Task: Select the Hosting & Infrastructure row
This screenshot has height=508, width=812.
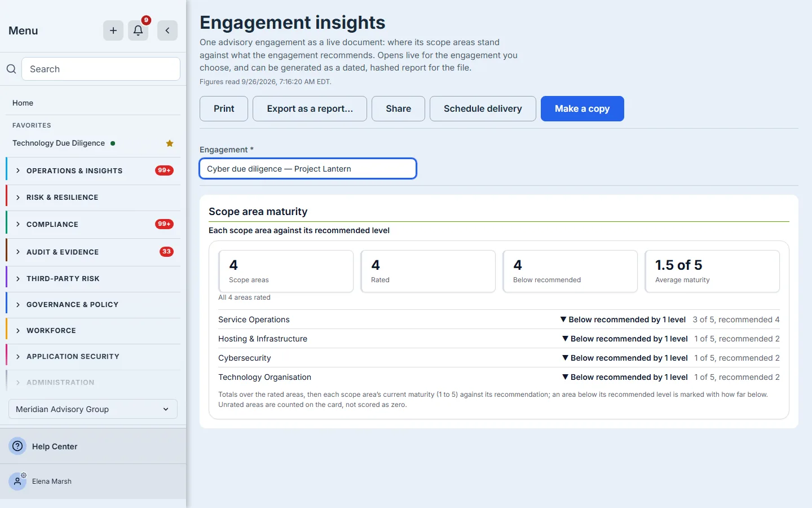Action: [499, 339]
